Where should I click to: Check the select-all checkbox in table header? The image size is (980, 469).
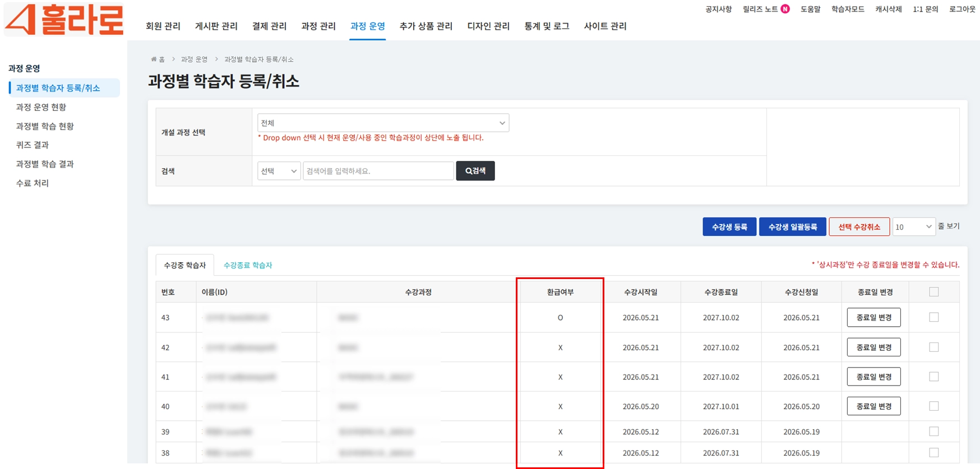tap(933, 291)
